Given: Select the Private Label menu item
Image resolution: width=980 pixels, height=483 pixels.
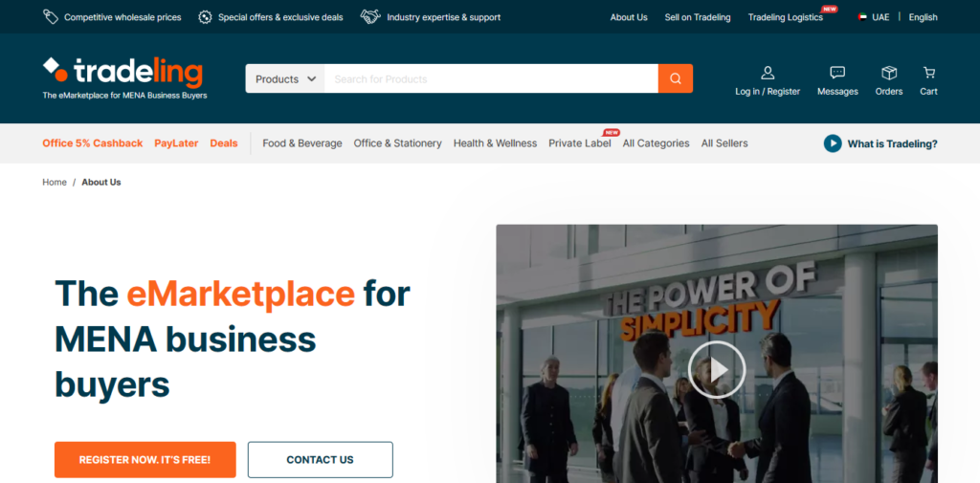Looking at the screenshot, I should [580, 143].
